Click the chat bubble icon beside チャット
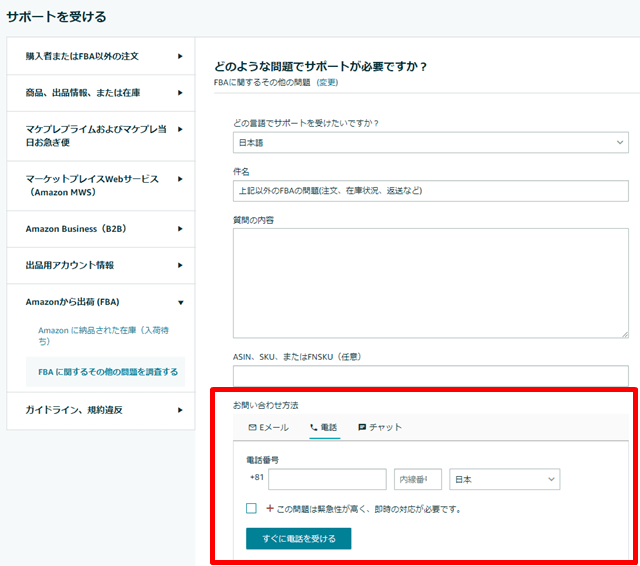The height and width of the screenshot is (566, 640). [362, 427]
